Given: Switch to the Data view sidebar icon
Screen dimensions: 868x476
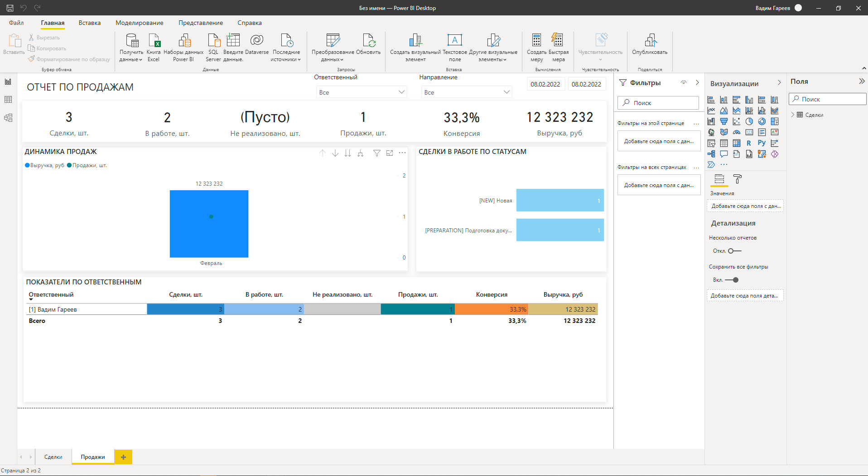Looking at the screenshot, I should tap(8, 100).
